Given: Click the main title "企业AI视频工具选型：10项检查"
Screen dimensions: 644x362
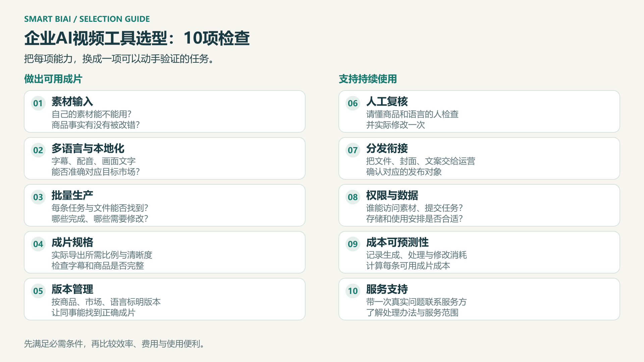Looking at the screenshot, I should [137, 38].
